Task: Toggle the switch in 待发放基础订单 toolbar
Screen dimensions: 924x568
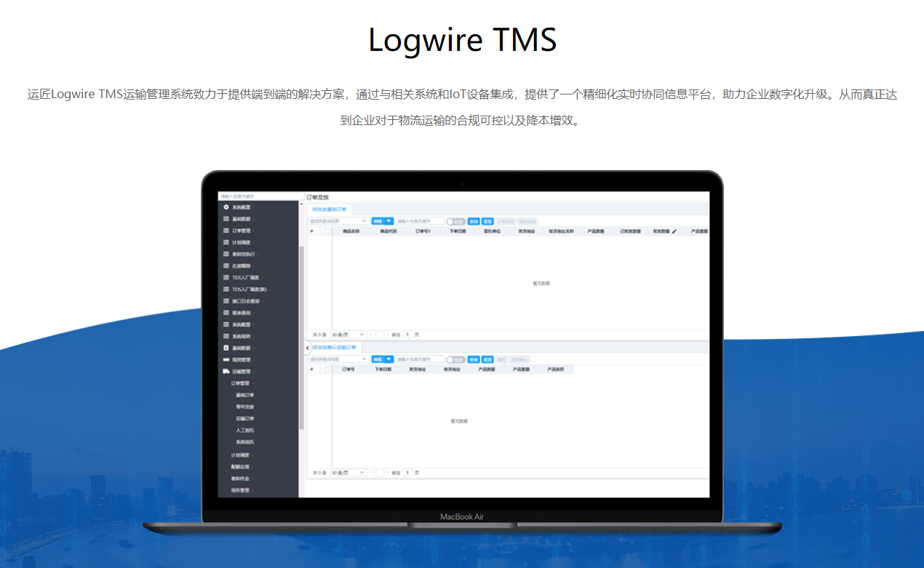Action: tap(455, 221)
